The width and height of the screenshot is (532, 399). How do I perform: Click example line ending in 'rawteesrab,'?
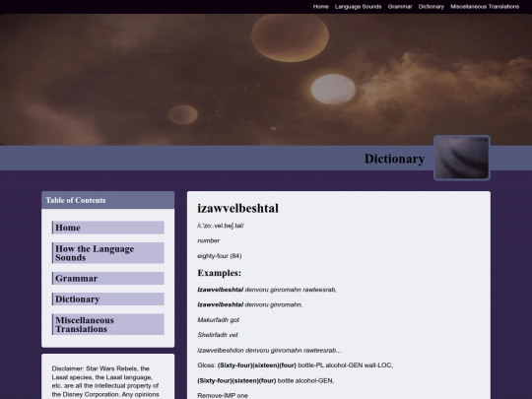[267, 290]
